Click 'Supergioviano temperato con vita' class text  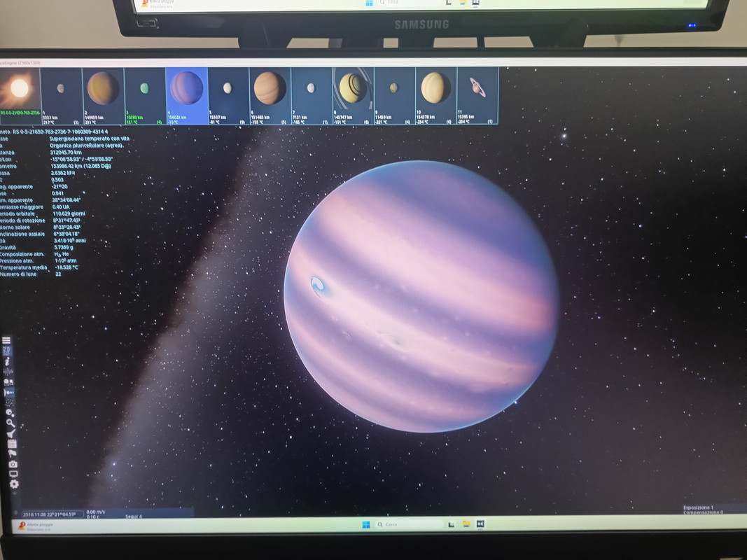pos(90,139)
